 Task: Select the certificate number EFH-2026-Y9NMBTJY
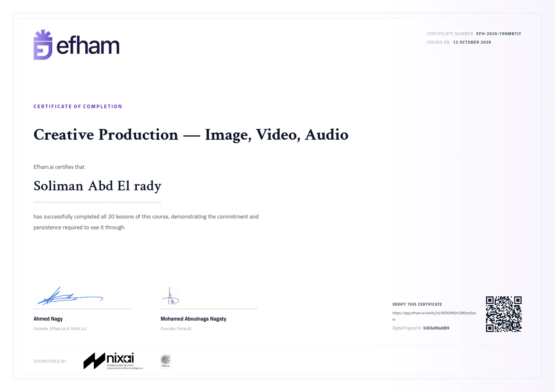pos(498,34)
